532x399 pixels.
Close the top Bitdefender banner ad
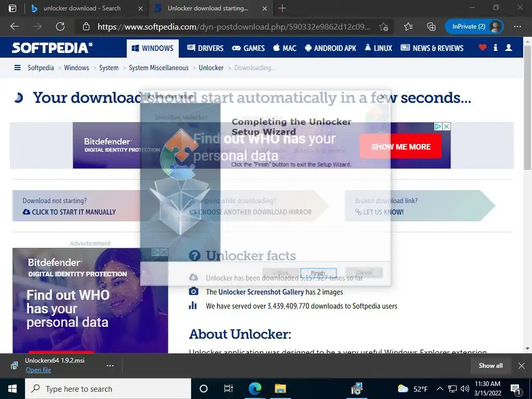[446, 127]
